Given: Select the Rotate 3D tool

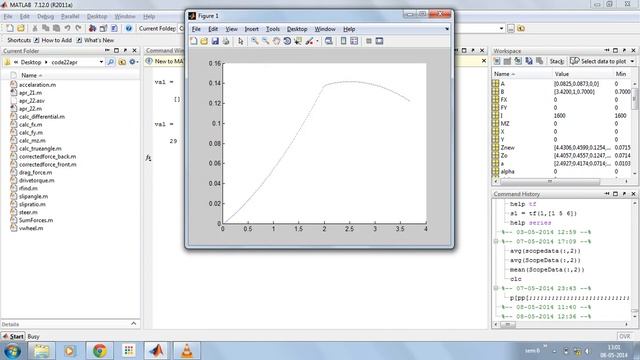Looking at the screenshot, I should 287,41.
